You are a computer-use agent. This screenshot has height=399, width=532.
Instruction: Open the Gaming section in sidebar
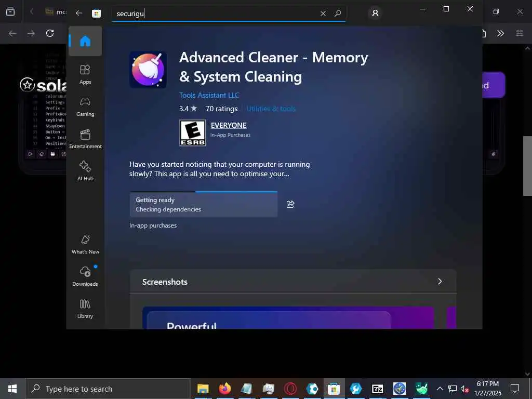(x=85, y=107)
